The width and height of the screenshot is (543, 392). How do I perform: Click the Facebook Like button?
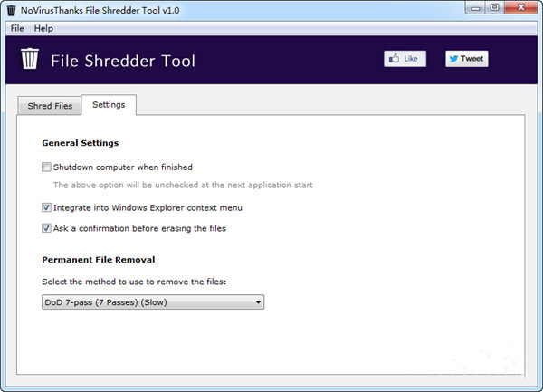point(405,59)
